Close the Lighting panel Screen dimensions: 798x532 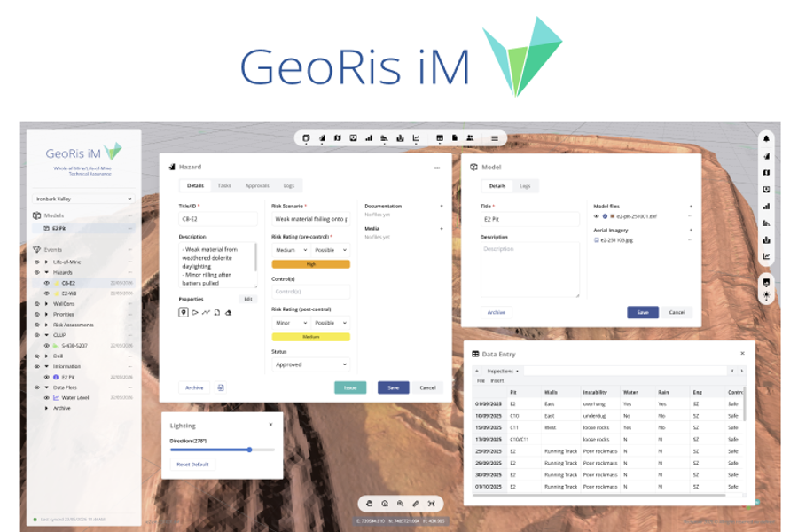[x=270, y=425]
